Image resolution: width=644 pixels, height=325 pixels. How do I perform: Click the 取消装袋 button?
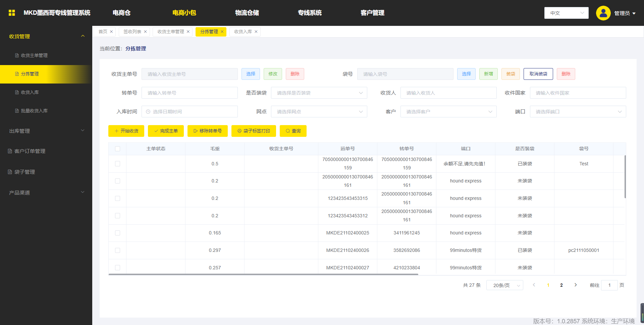click(538, 74)
